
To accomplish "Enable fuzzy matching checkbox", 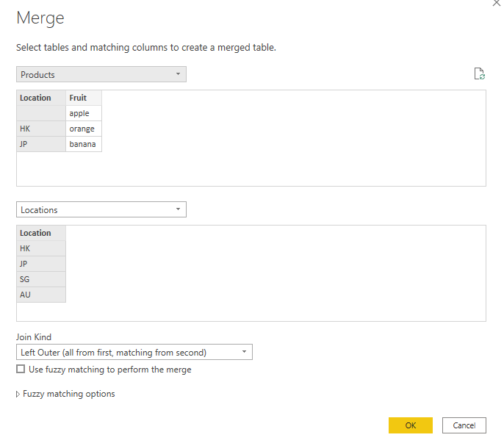I will point(21,369).
